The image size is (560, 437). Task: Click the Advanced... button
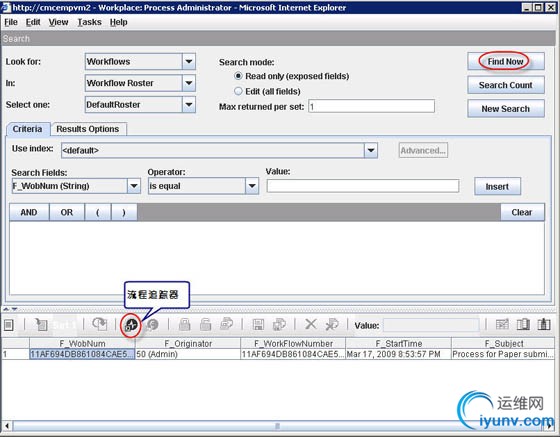[x=423, y=150]
